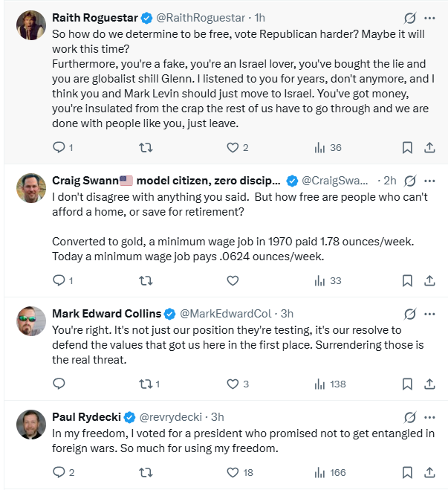Share Craig Swann's post
Viewport: 448px width, 490px height.
point(429,280)
